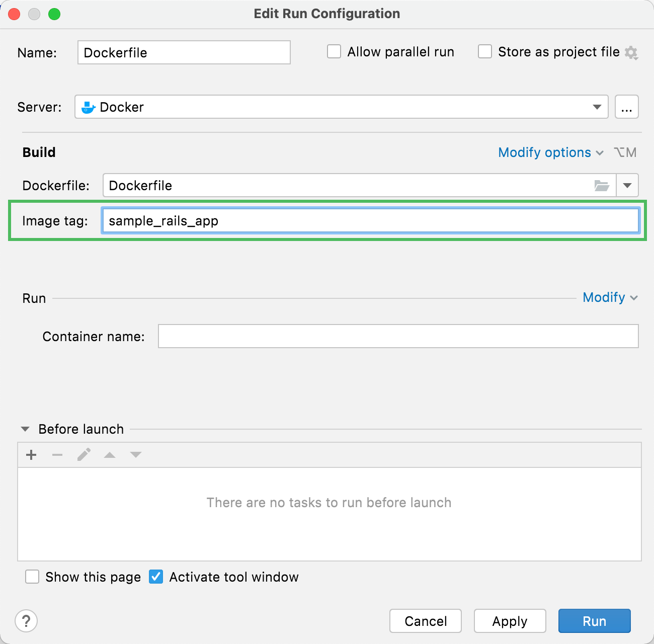Screen dimensions: 654x644
Task: Check the Store as project file option
Action: 484,51
